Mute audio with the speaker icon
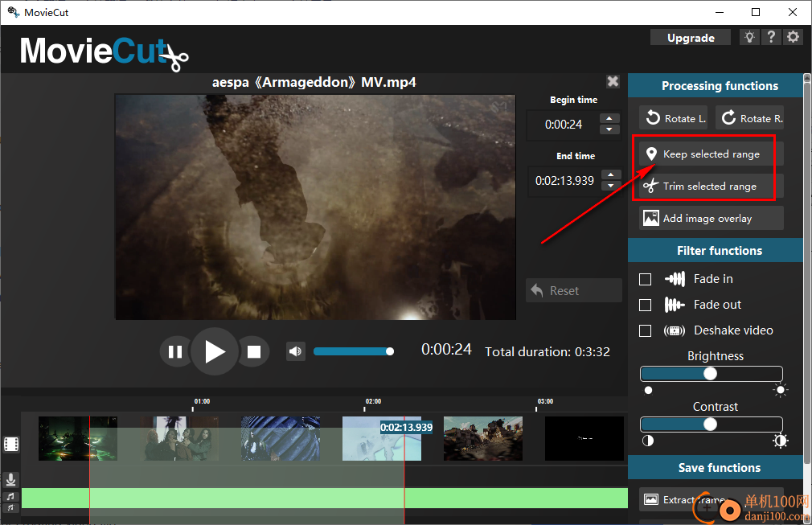The width and height of the screenshot is (812, 525). tap(295, 351)
